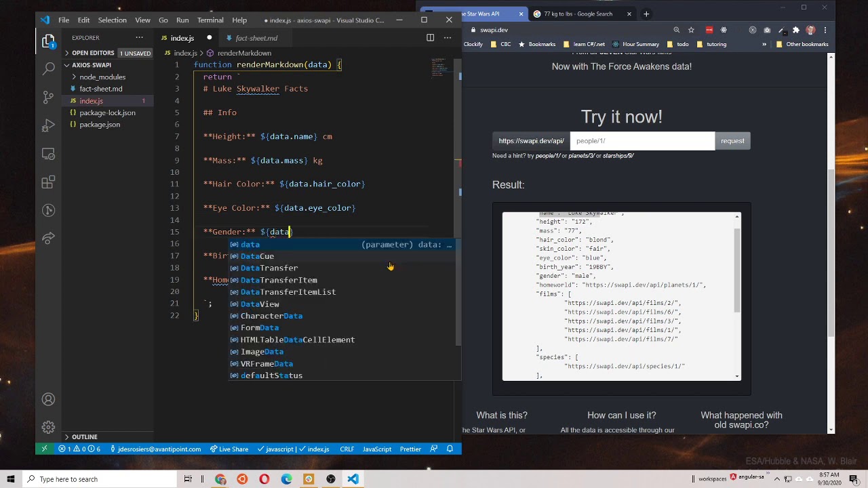This screenshot has height=488, width=868.
Task: Click the people/1/ hint link
Action: click(548, 156)
